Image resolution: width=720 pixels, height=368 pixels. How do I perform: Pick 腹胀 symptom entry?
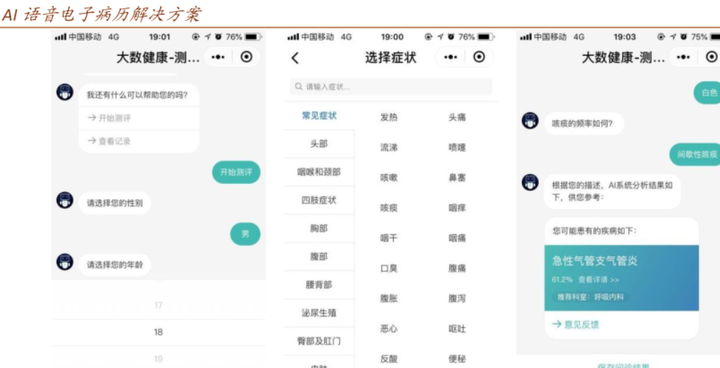[389, 299]
